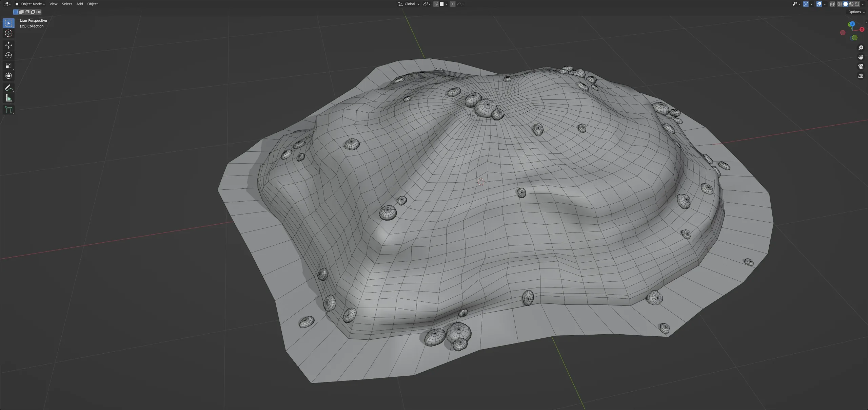Click the green negative Y gizmo ball
The width and height of the screenshot is (868, 410).
point(855,37)
